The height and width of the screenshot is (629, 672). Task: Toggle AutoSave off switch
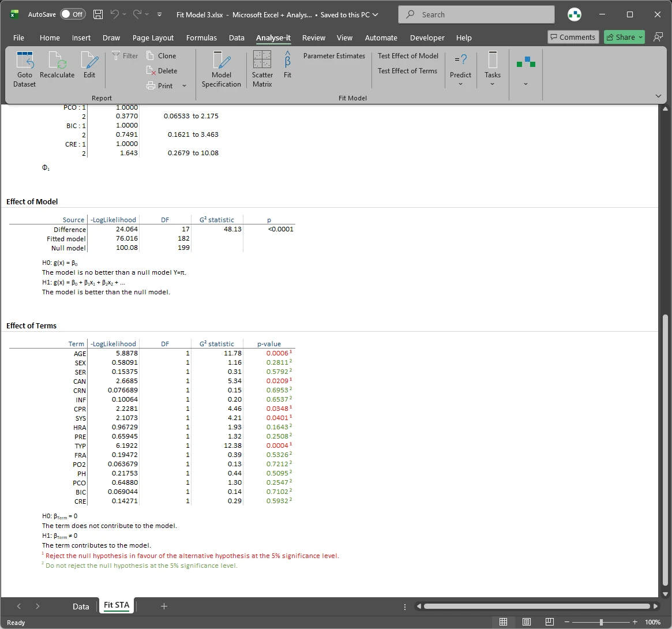(x=73, y=14)
